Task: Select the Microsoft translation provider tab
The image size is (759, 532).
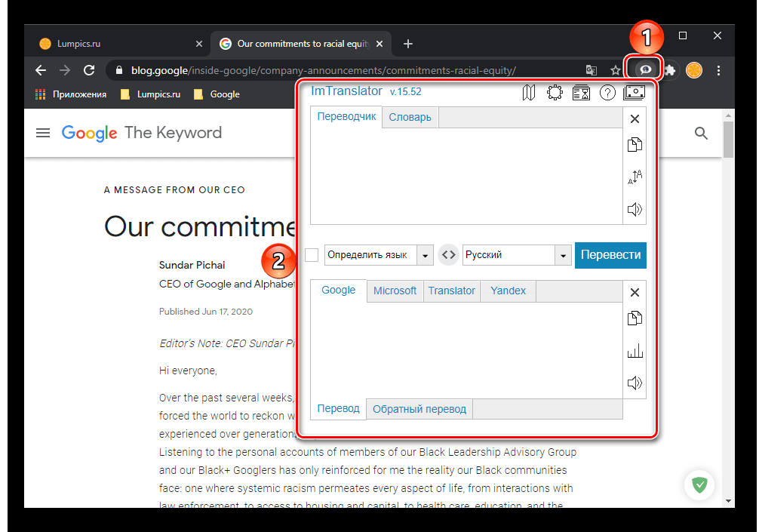Action: (x=395, y=291)
